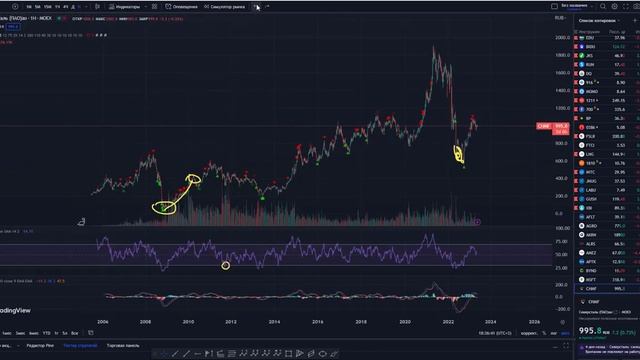Toggle flag on BIDU watchlist row
The width and height of the screenshot is (640, 360).
(576, 47)
